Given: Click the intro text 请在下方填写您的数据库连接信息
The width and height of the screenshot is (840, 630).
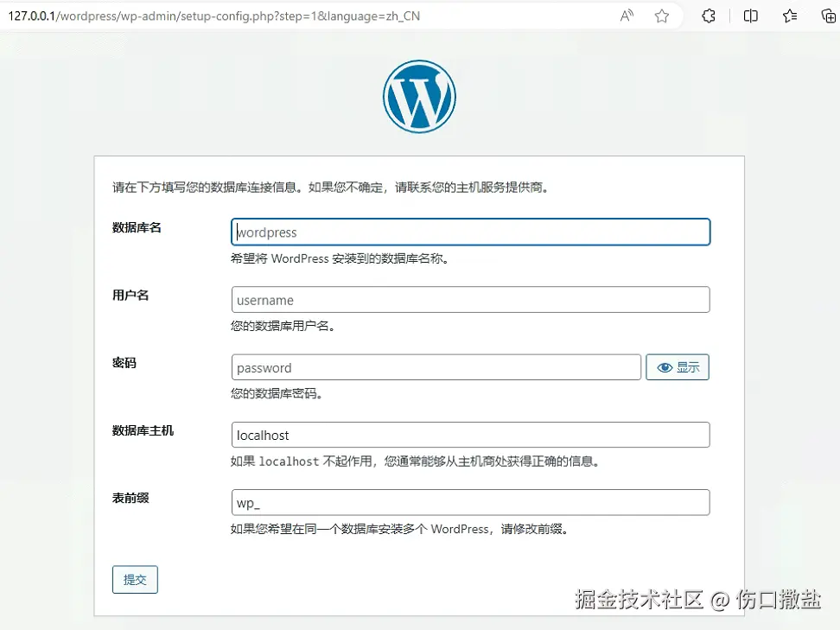Looking at the screenshot, I should point(330,188).
